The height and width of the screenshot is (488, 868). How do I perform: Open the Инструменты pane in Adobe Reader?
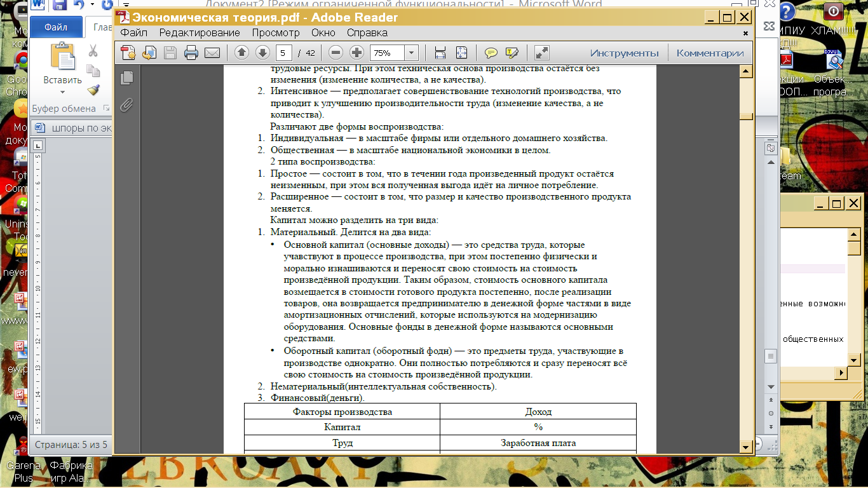[624, 53]
